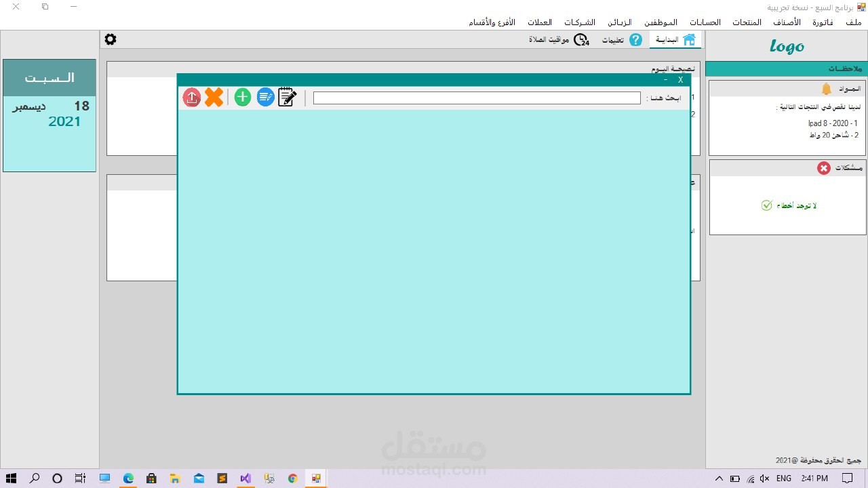Open the Mail app from the taskbar

(x=199, y=479)
